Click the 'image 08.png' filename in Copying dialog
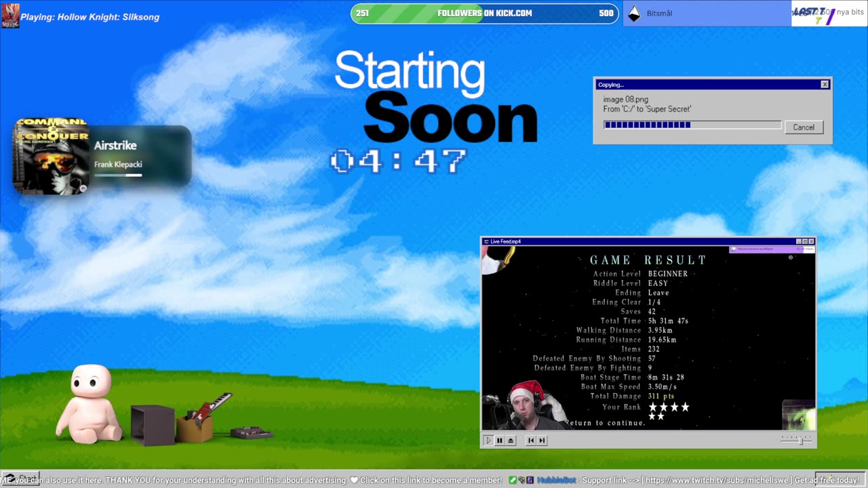868x488 pixels. click(x=626, y=100)
